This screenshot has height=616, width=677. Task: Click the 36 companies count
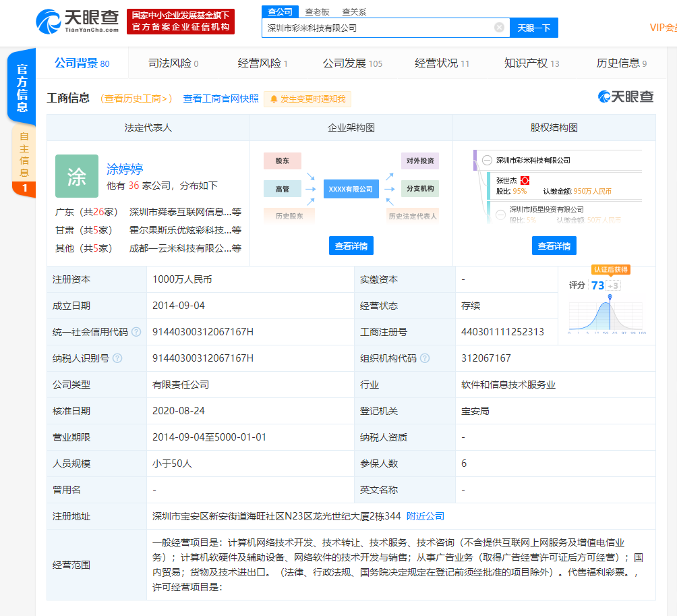point(134,186)
